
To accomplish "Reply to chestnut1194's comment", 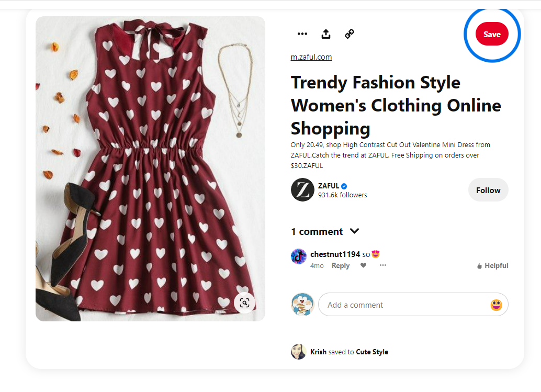I will pyautogui.click(x=341, y=266).
